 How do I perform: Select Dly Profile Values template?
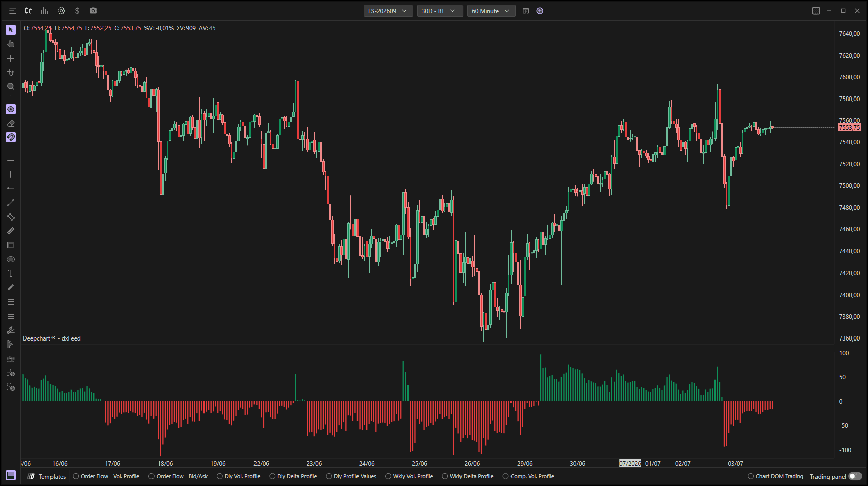[x=351, y=476]
